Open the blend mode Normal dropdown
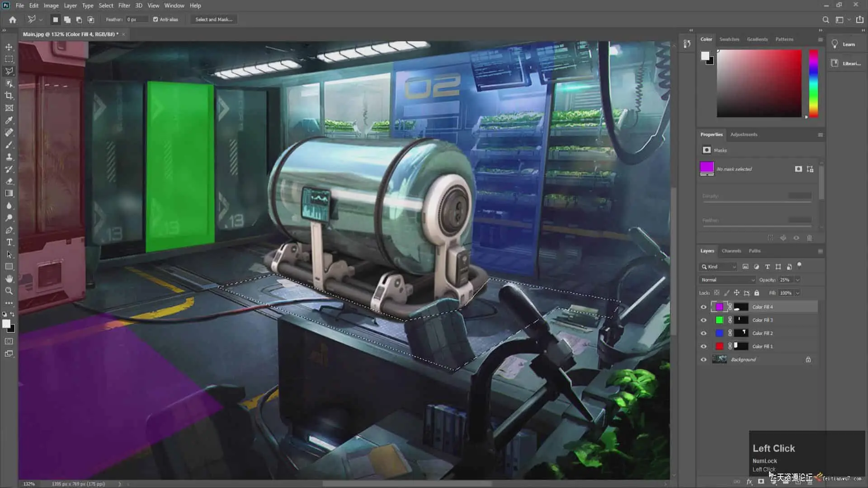The height and width of the screenshot is (488, 868). pyautogui.click(x=727, y=280)
